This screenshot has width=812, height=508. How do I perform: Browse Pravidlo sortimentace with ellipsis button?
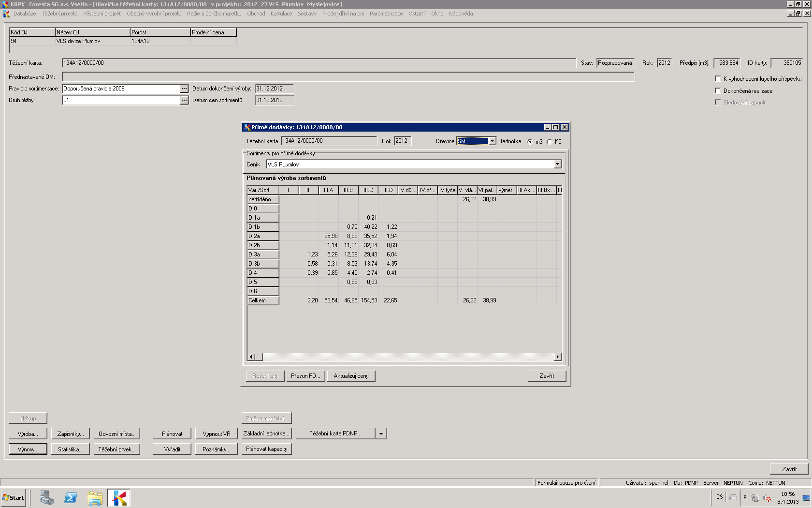click(184, 89)
